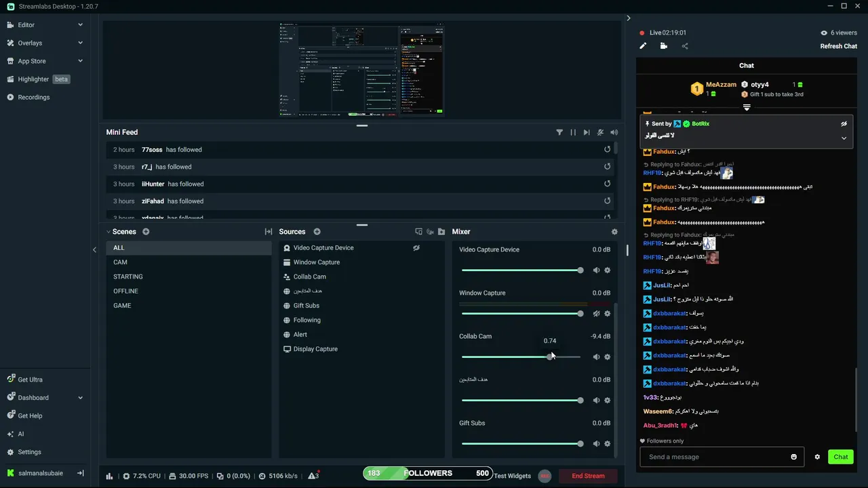Adjust Window Capture volume slider
Image resolution: width=868 pixels, height=488 pixels.
pyautogui.click(x=521, y=314)
